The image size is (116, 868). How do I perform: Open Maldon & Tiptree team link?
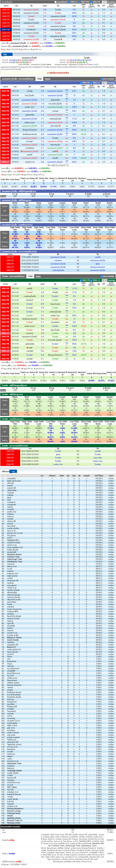[14, 637]
